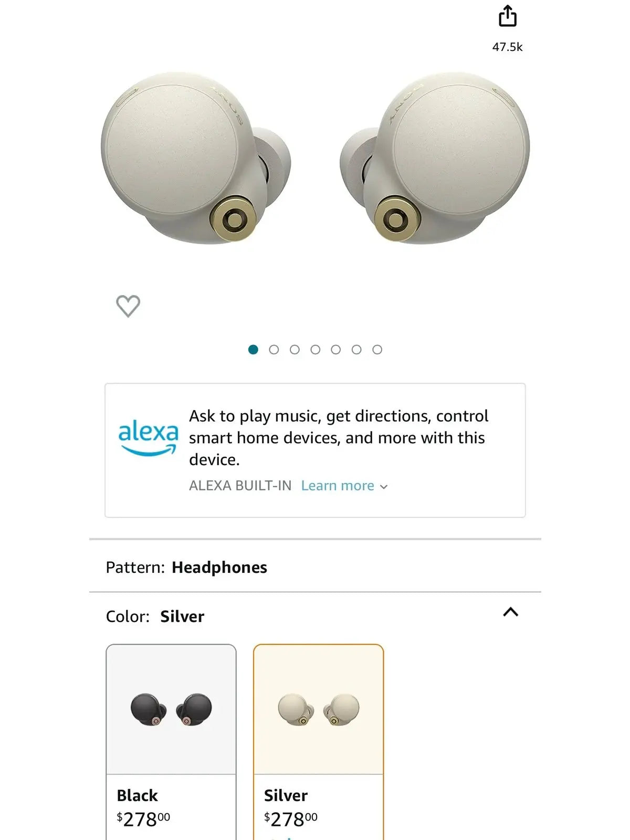The width and height of the screenshot is (630, 840).
Task: Add item to wishlist with heart icon
Action: 128,306
